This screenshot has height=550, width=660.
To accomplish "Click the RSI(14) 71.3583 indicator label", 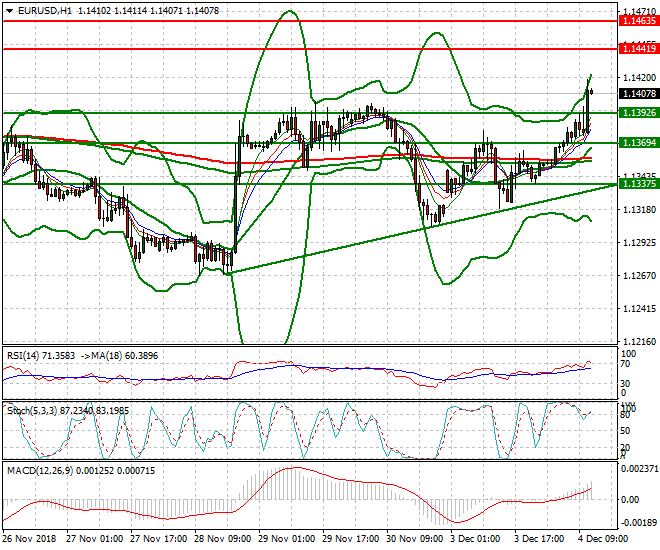I will tap(41, 356).
